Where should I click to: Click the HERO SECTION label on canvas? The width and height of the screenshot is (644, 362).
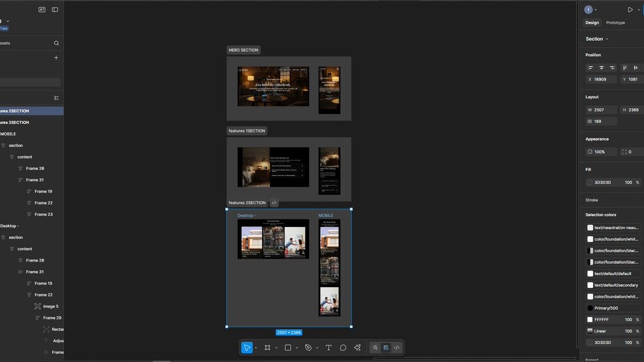point(244,50)
